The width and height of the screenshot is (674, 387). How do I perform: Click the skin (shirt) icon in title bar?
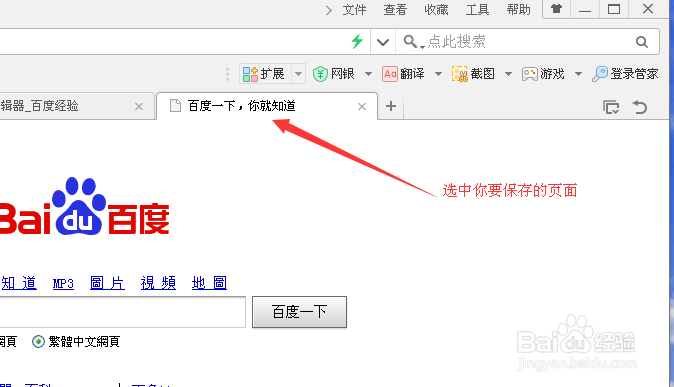[x=557, y=9]
